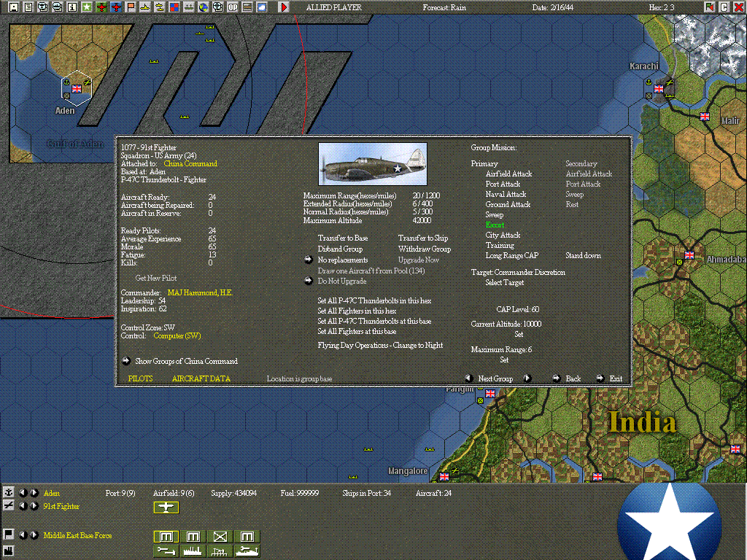The image size is (747, 560).
Task: Click the orange flag toolbar icon
Action: point(131,7)
